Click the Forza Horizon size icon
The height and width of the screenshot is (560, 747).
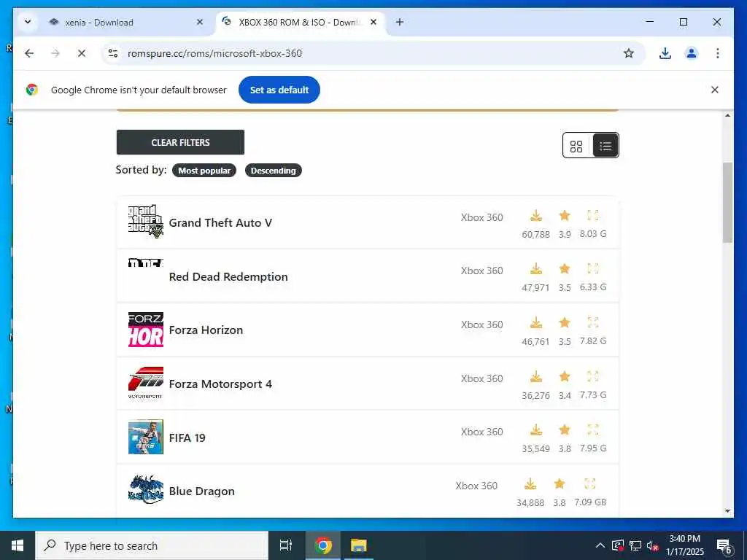592,323
